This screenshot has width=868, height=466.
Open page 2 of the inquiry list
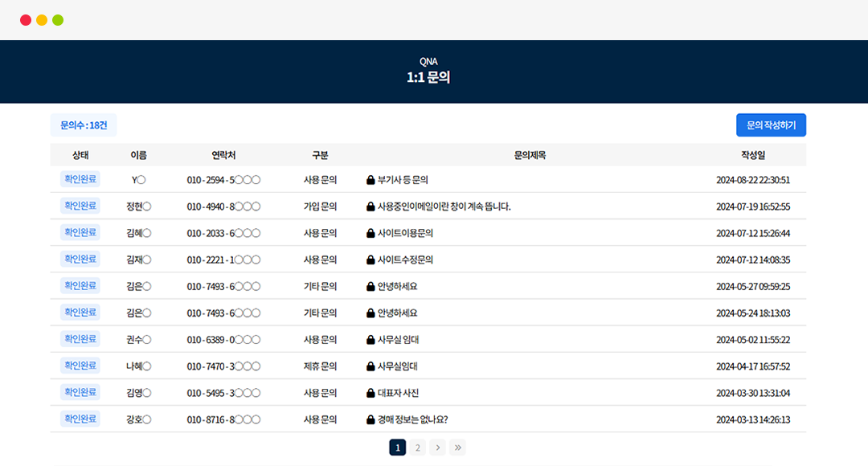pyautogui.click(x=417, y=448)
